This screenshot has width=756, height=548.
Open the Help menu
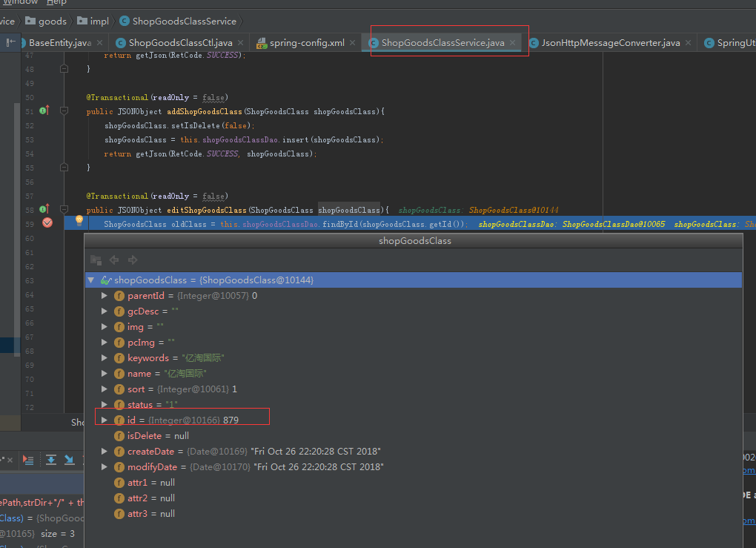56,2
